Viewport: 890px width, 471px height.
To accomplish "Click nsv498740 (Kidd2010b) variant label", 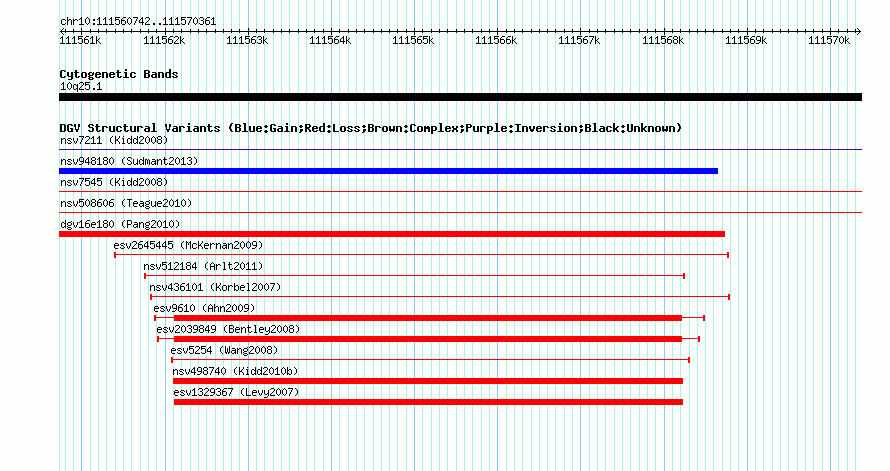I will 236,371.
